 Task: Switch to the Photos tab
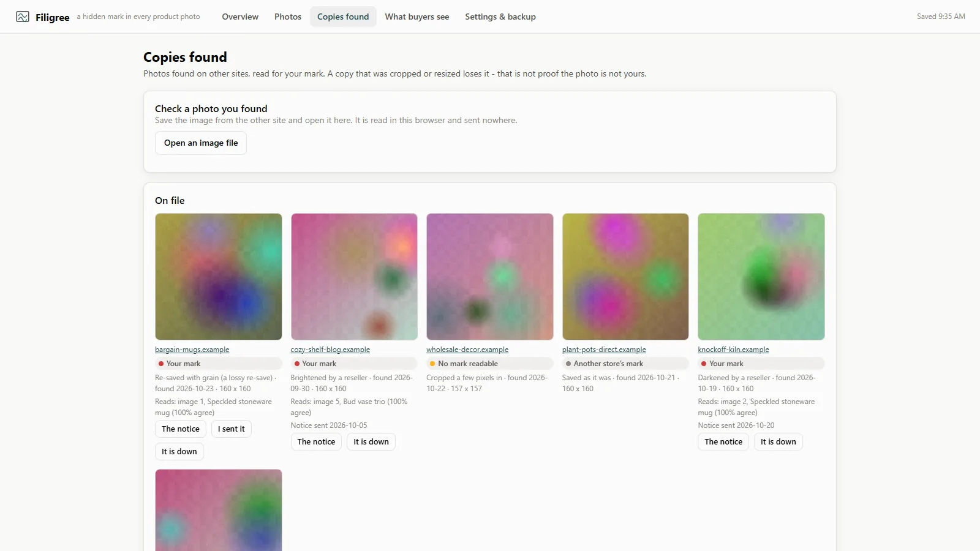288,17
